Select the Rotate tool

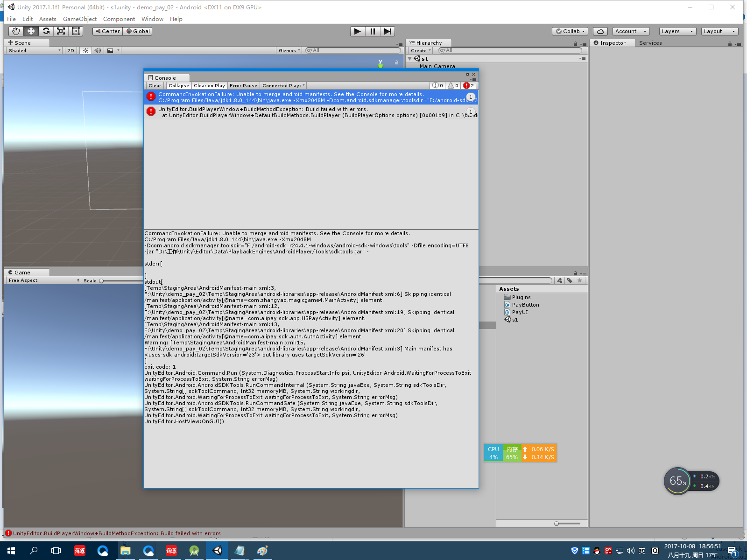pyautogui.click(x=46, y=31)
